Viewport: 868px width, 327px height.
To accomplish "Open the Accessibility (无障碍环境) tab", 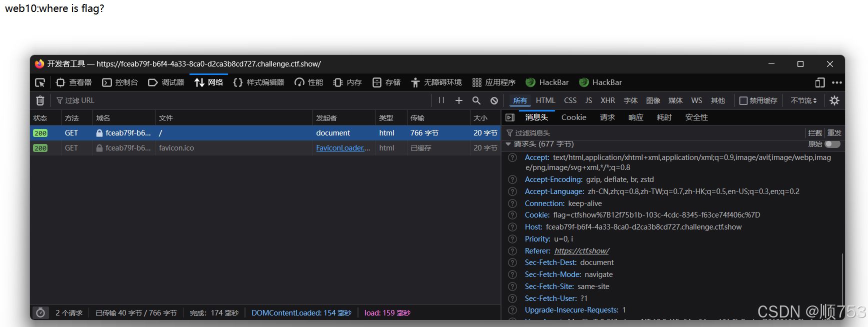I will (x=436, y=82).
